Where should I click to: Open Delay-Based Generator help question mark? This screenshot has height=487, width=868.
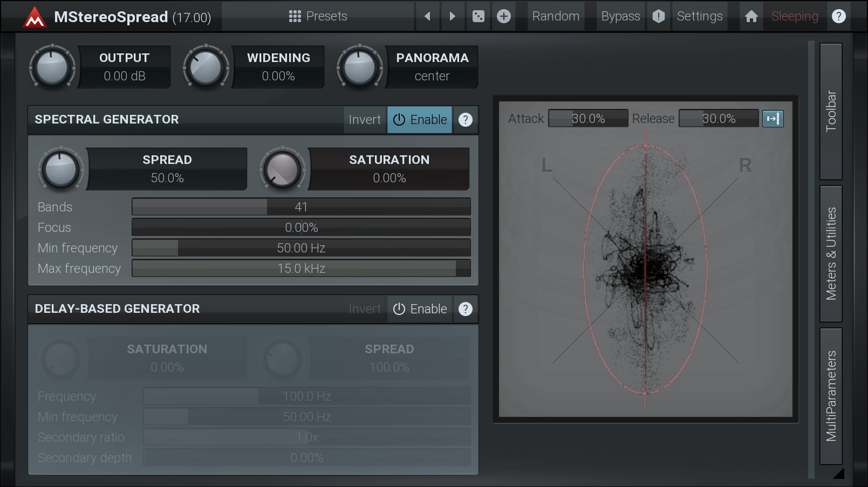pos(465,309)
